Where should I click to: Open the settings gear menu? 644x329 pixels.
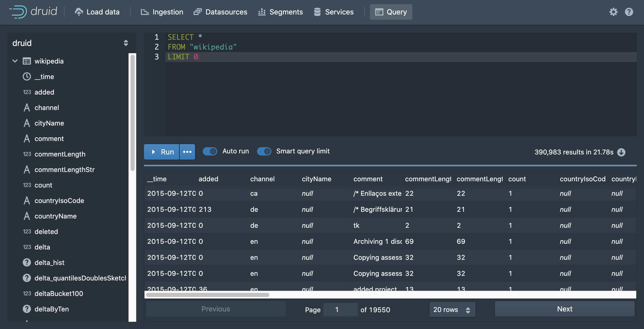pos(614,12)
